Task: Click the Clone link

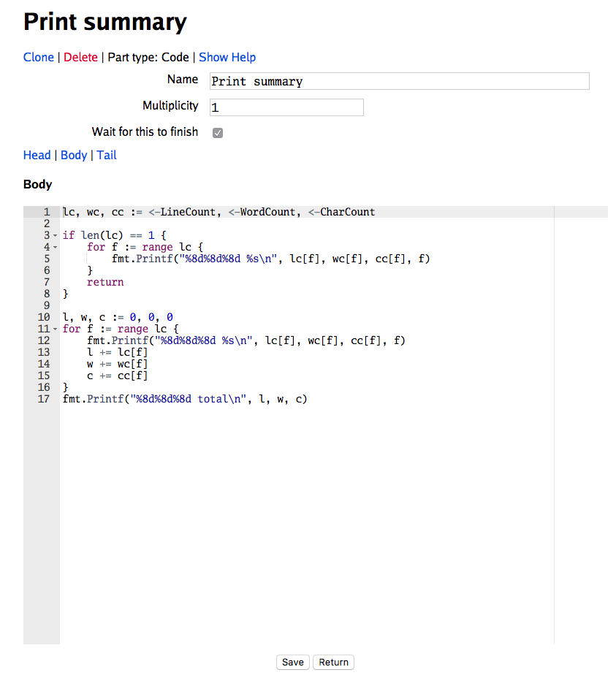Action: (39, 57)
